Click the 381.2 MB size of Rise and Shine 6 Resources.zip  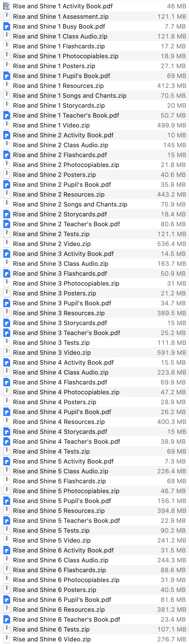(x=172, y=610)
